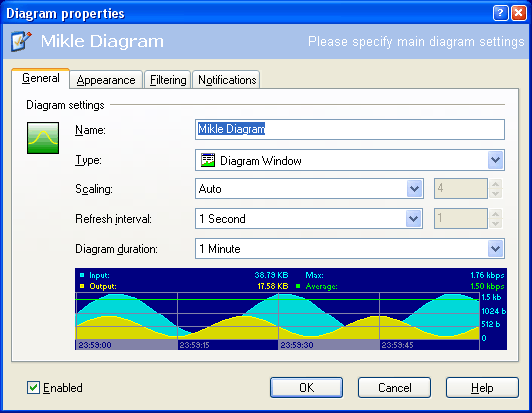Open the Refresh interval dropdown

tap(414, 219)
